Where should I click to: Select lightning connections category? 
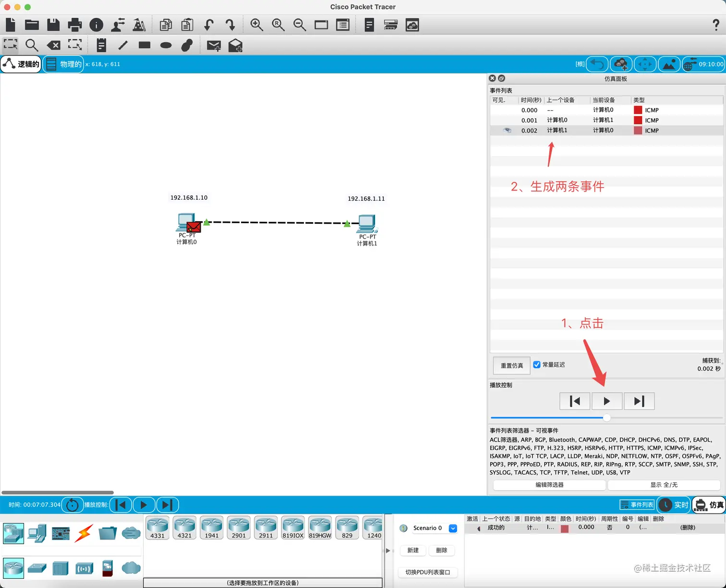(x=84, y=533)
